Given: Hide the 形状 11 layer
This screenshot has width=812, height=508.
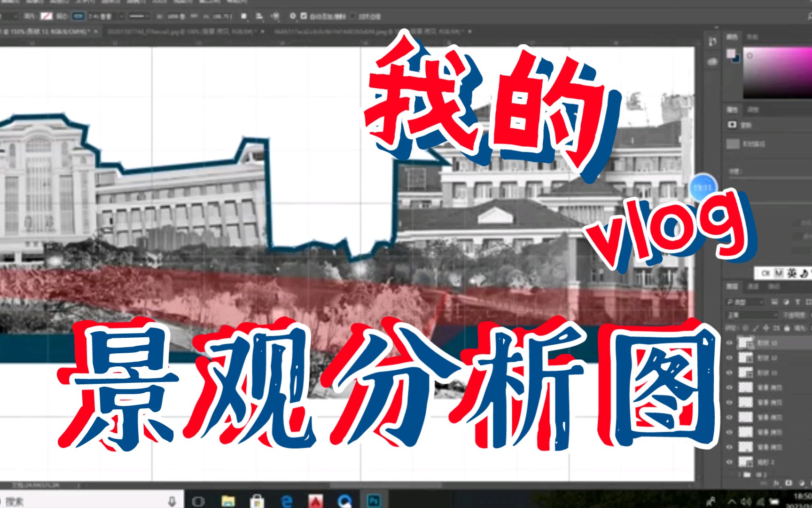Looking at the screenshot, I should tap(729, 373).
